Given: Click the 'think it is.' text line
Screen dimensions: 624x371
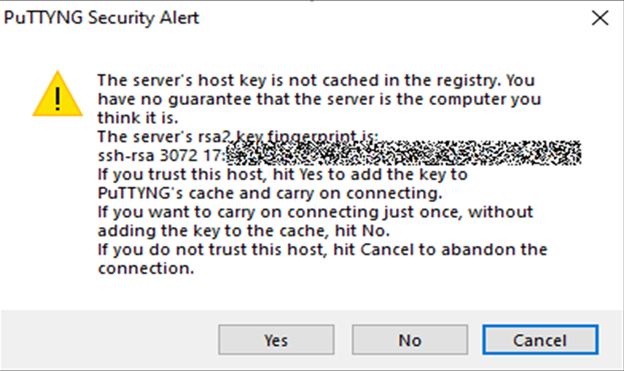Looking at the screenshot, I should click(138, 118).
